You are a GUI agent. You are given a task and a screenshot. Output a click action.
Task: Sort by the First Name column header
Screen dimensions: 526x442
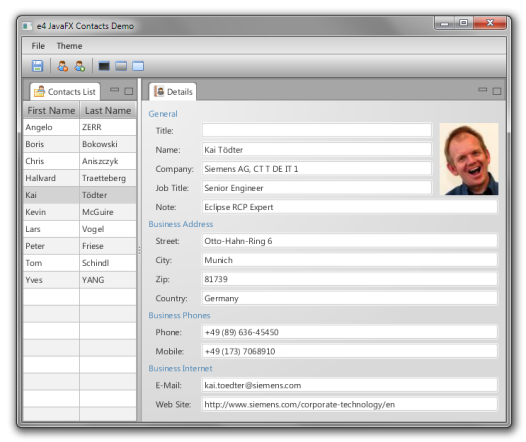coord(51,110)
